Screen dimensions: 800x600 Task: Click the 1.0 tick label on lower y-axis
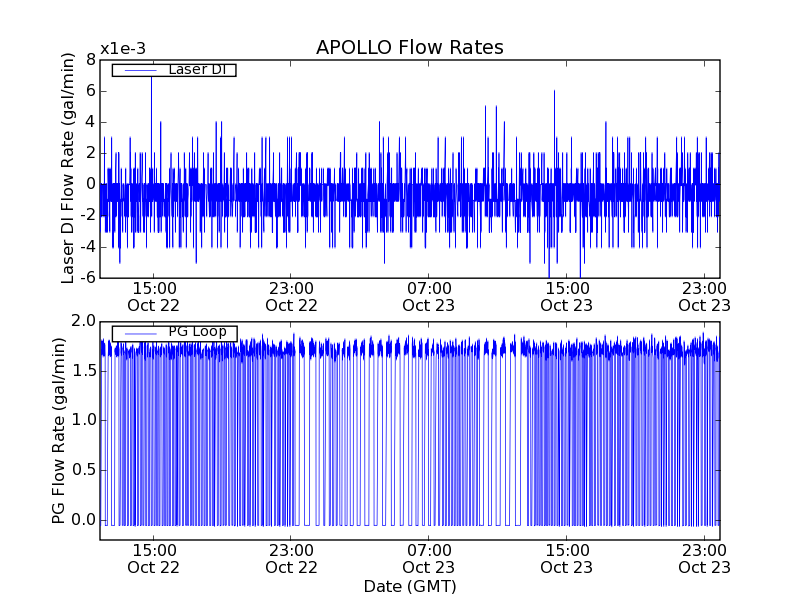coord(83,421)
